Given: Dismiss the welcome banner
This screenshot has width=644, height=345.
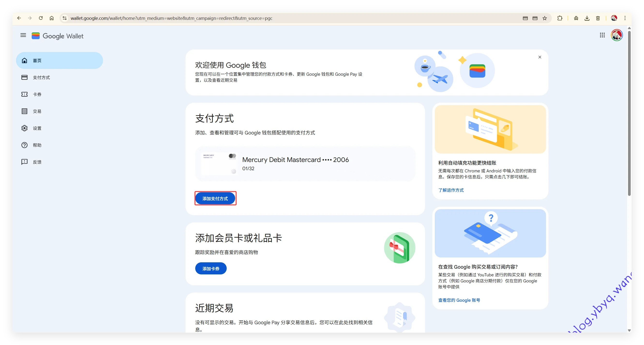Looking at the screenshot, I should [x=540, y=57].
